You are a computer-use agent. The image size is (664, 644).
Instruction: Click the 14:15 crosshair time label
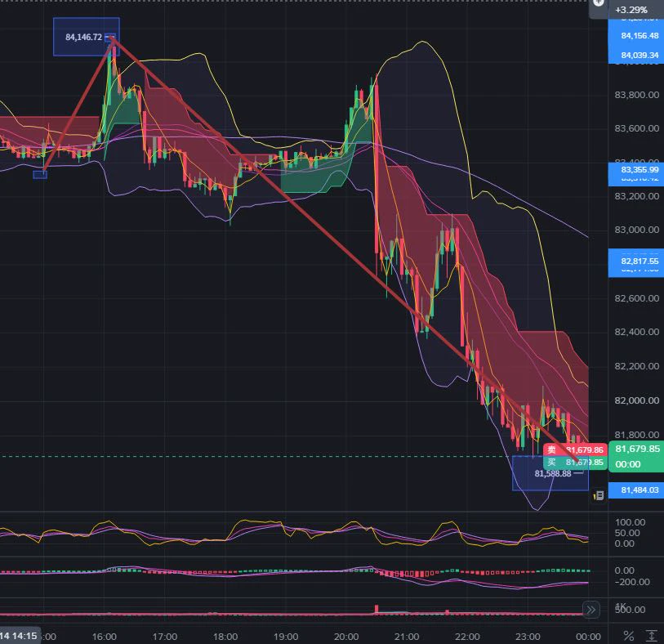coord(19,636)
